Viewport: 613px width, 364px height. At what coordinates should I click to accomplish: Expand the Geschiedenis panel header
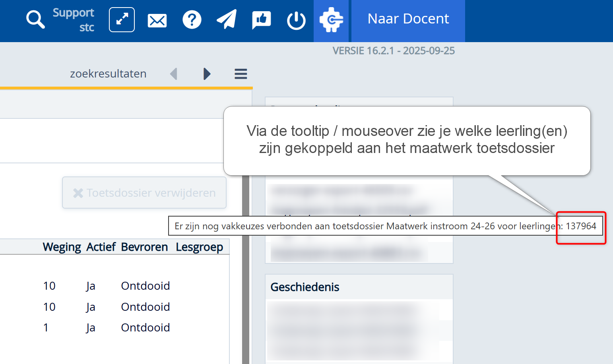[305, 287]
